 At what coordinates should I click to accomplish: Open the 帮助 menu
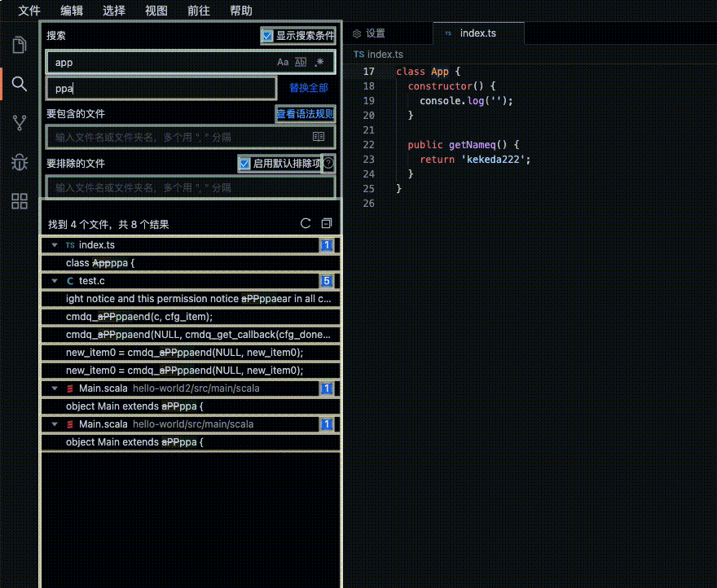pos(241,11)
